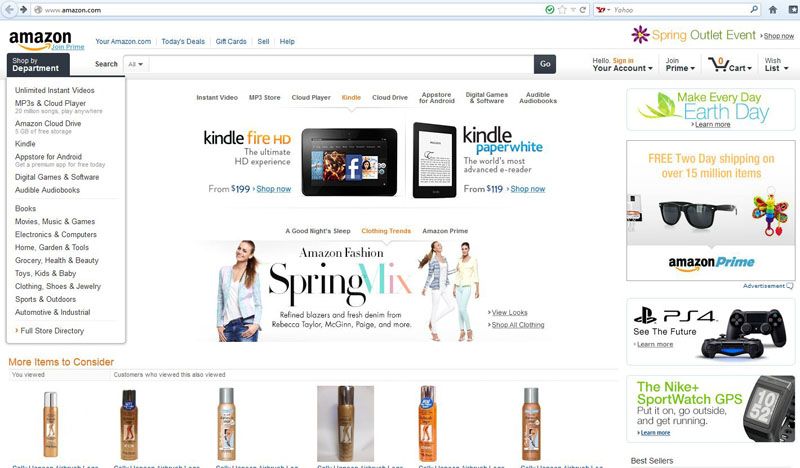The width and height of the screenshot is (800, 468).
Task: Select the Appstore for Android tab
Action: click(x=437, y=97)
